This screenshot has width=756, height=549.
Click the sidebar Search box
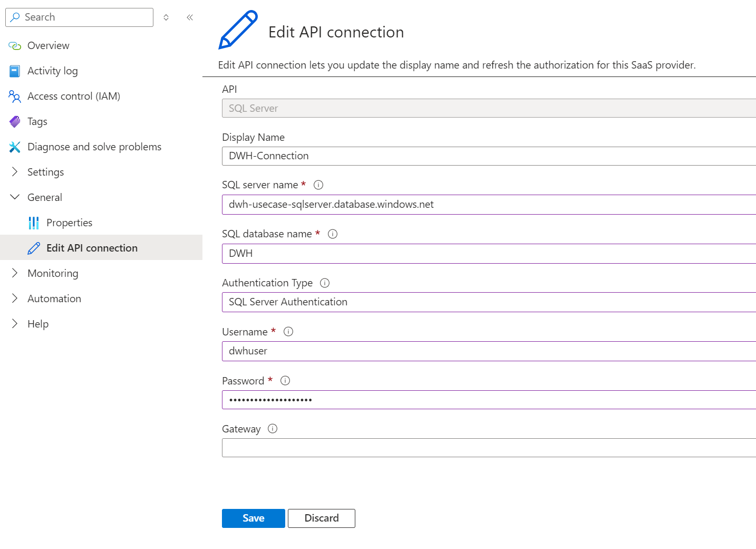tap(79, 17)
